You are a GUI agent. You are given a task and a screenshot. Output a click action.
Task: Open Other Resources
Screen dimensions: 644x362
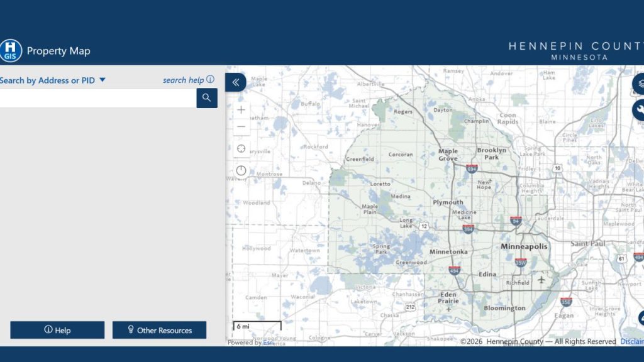pos(159,329)
